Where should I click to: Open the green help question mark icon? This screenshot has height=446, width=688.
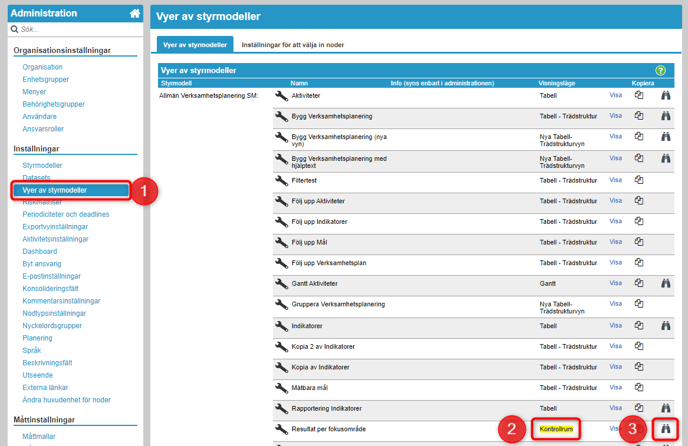tap(660, 71)
